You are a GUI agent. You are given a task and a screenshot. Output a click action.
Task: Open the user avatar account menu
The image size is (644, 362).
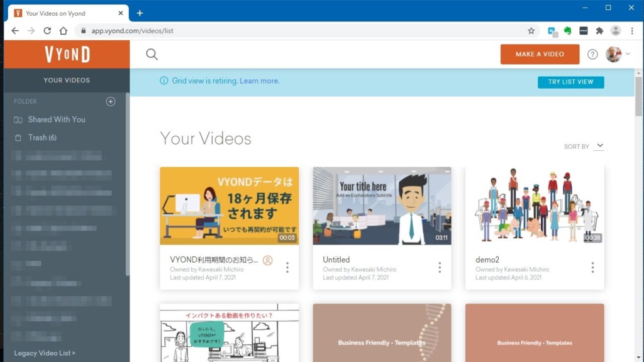(x=614, y=54)
